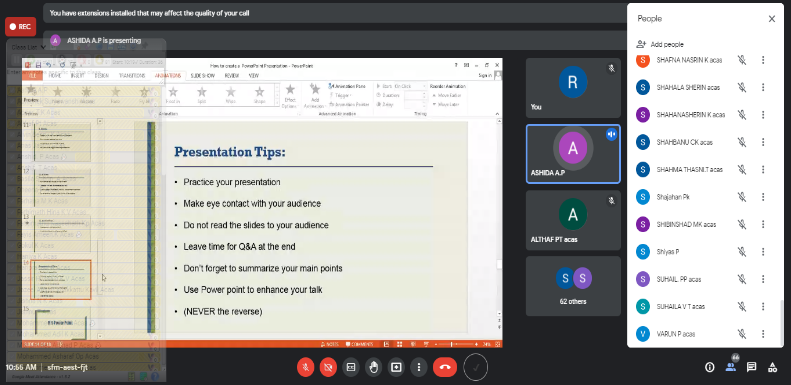Click mic-off icon beside SUHAIL PP acas

coord(742,279)
